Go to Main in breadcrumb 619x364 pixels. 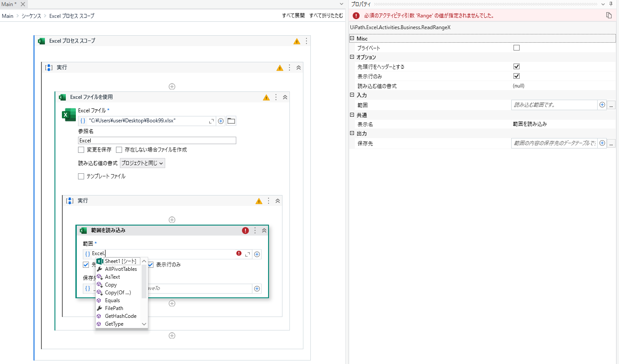(7, 16)
